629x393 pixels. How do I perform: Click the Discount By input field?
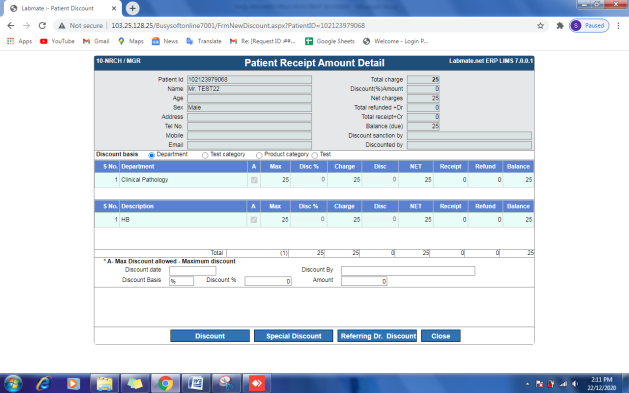(x=408, y=271)
